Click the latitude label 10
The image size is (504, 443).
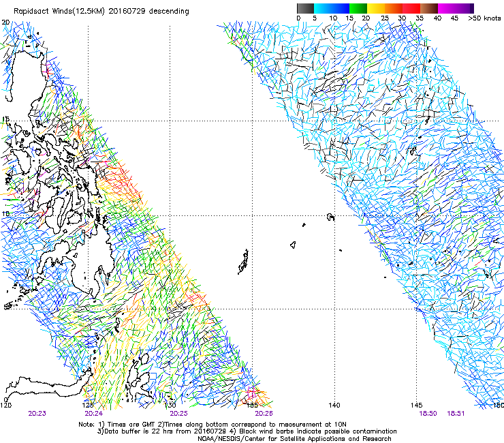(x=6, y=213)
